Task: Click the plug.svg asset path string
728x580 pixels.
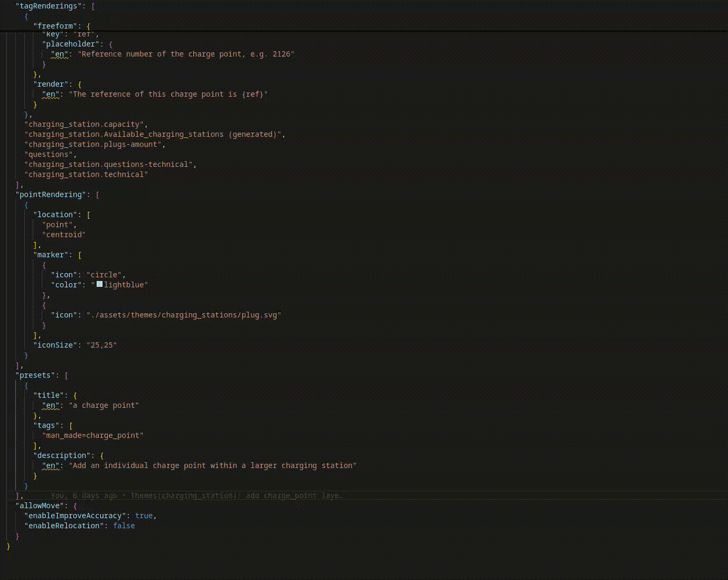Action: [x=184, y=315]
